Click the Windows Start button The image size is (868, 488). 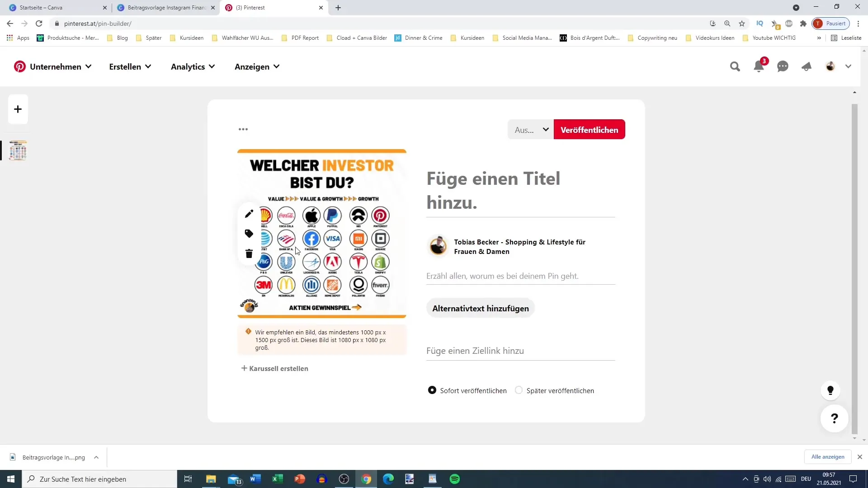click(11, 479)
